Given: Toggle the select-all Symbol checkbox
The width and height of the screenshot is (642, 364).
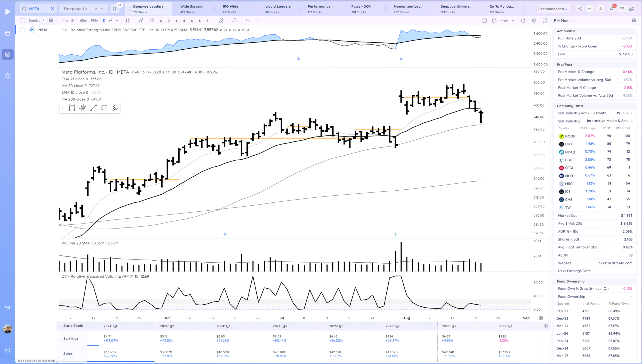Looking at the screenshot, I should pyautogui.click(x=23, y=21).
